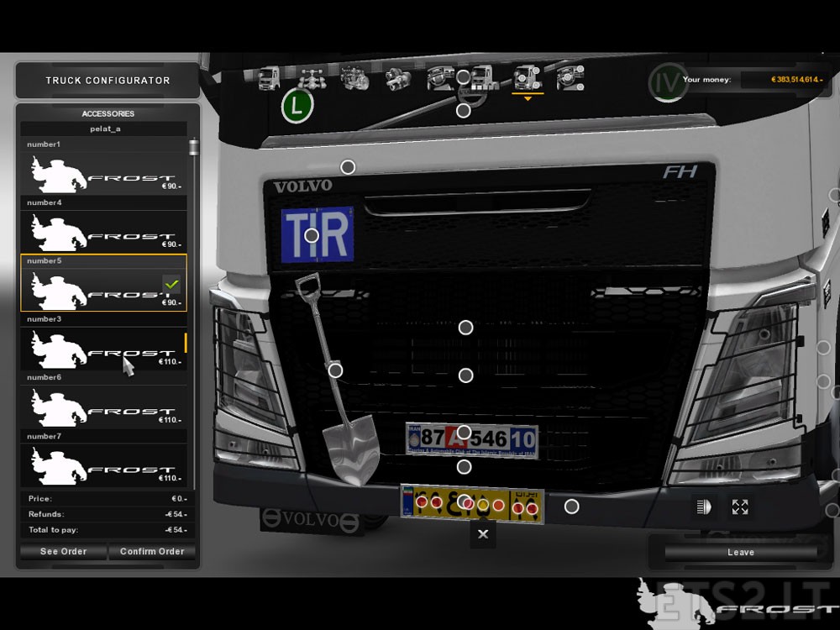Screen dimensions: 840x630
Task: Select the accessory node on the TIR plate
Action: (x=312, y=235)
